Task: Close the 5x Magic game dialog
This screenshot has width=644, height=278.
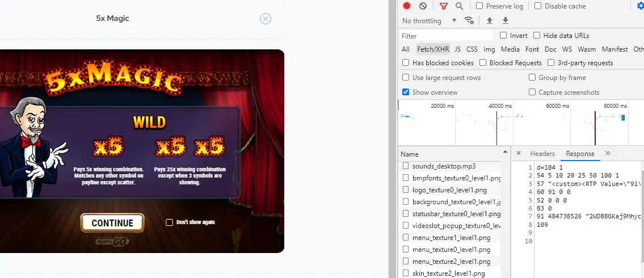Action: 266,19
